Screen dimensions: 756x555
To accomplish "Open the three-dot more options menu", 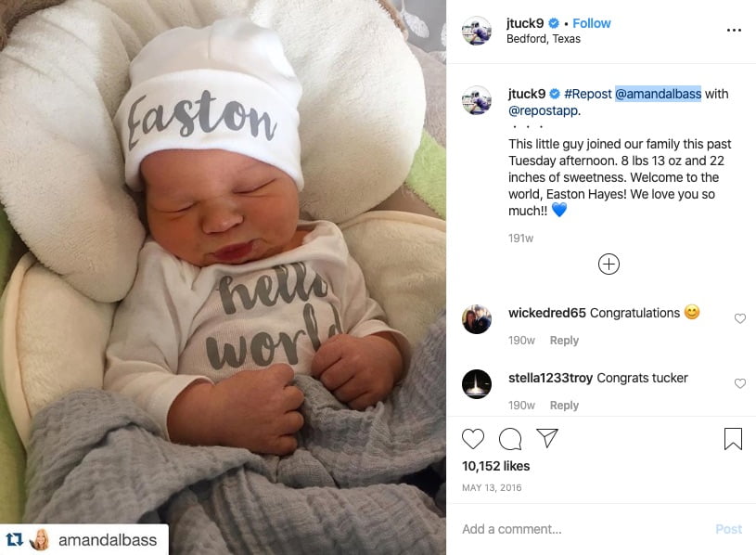I will pyautogui.click(x=734, y=31).
